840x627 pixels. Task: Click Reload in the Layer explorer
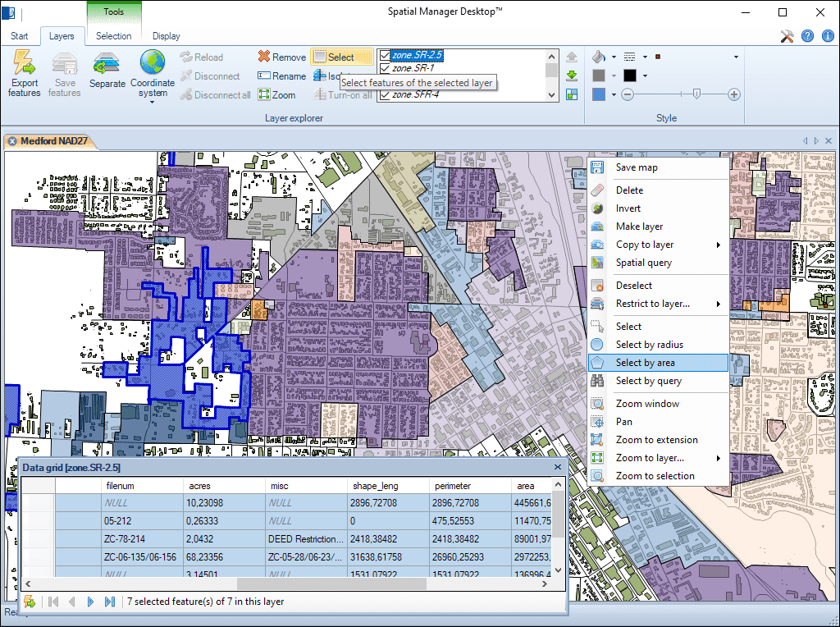[202, 57]
